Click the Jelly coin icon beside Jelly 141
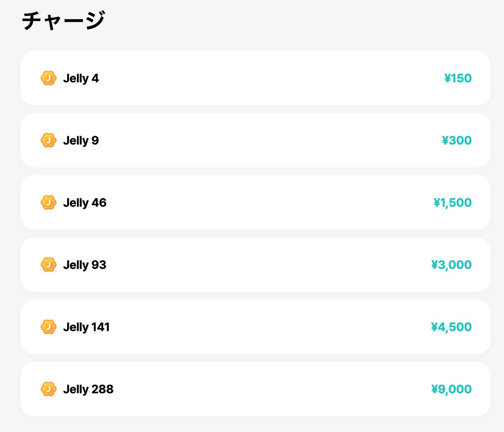The image size is (504, 432). 48,327
